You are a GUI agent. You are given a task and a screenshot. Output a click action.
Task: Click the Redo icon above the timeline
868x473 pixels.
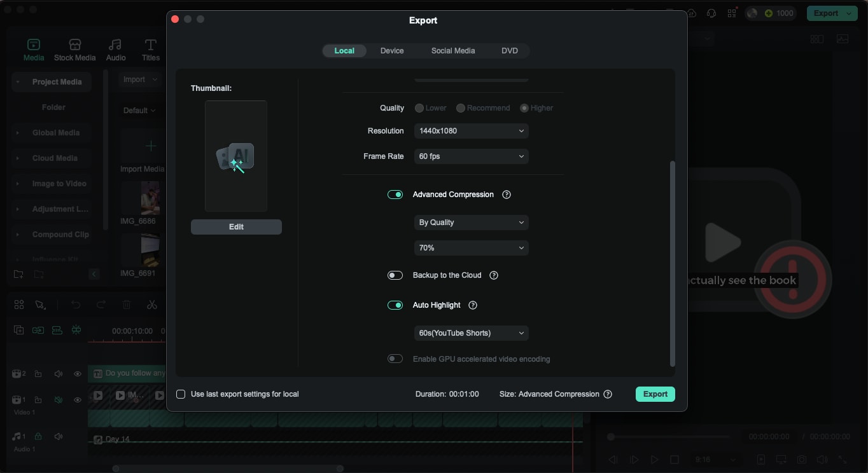[101, 305]
